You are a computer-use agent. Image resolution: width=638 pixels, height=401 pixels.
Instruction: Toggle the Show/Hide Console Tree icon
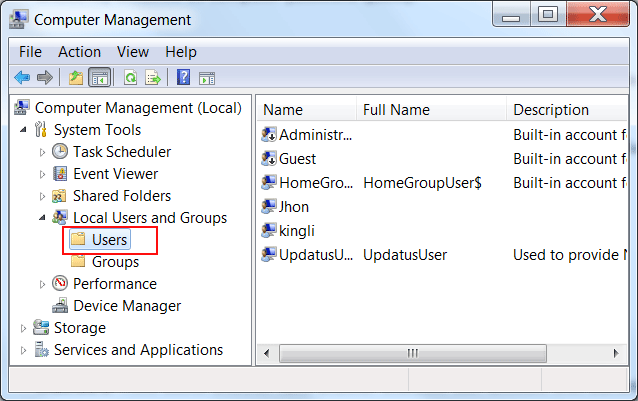(100, 77)
